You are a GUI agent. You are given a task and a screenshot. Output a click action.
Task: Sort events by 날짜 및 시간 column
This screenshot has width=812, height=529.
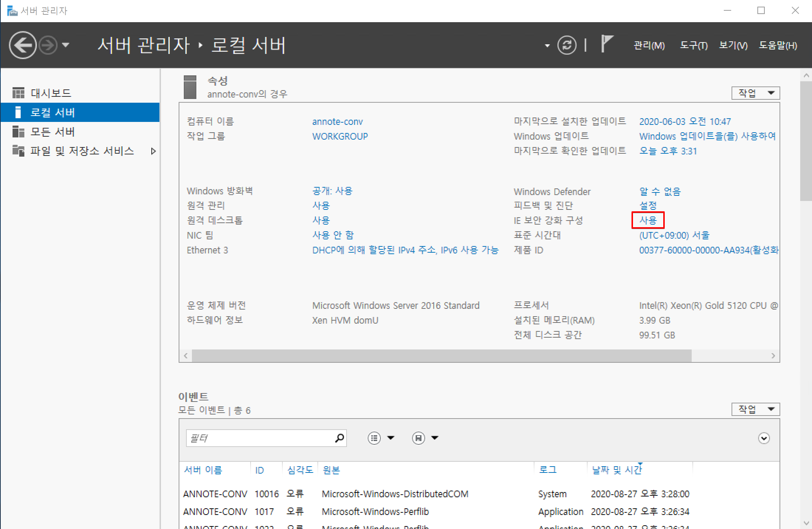[616, 470]
